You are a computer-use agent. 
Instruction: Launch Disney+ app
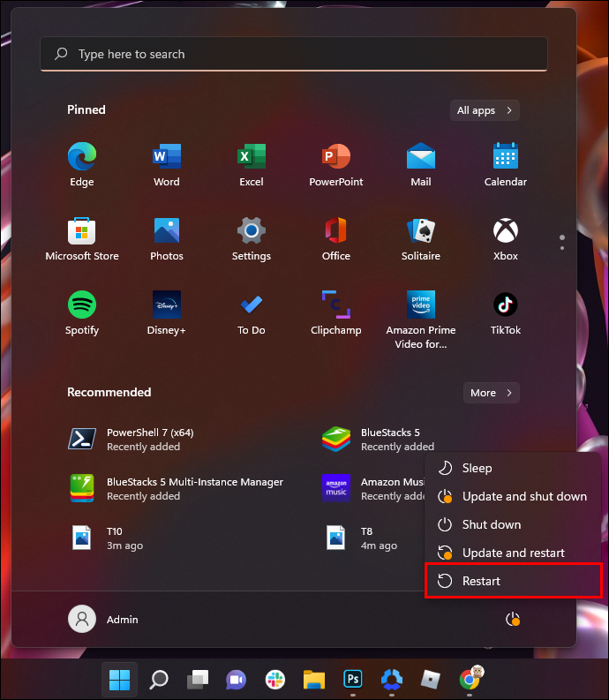[167, 313]
